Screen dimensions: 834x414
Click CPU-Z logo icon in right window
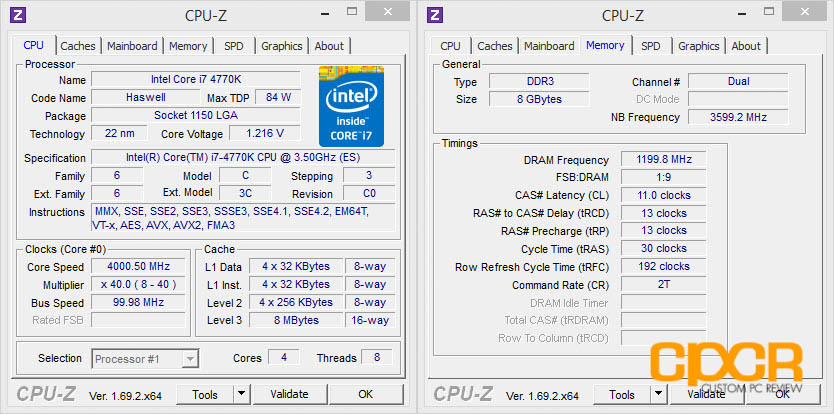(435, 15)
